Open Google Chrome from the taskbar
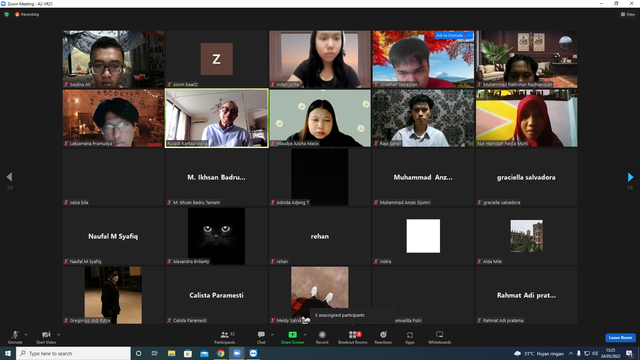Screen dimensions: 640x360 click(x=220, y=353)
